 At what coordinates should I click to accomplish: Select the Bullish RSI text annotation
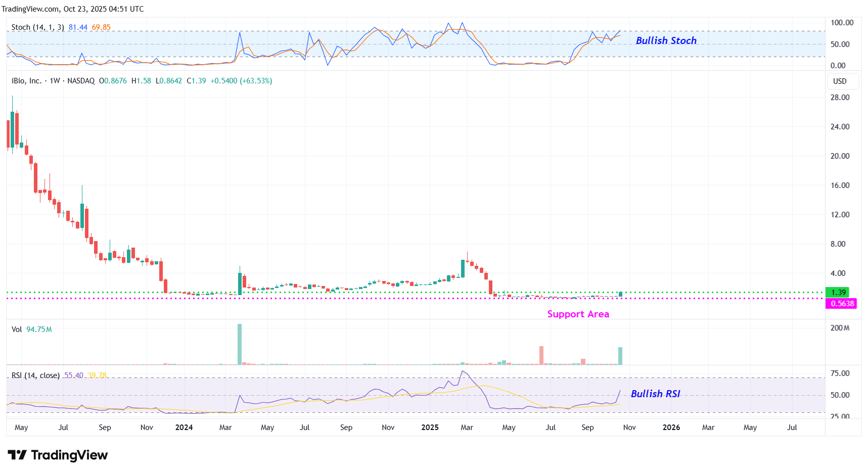[655, 394]
